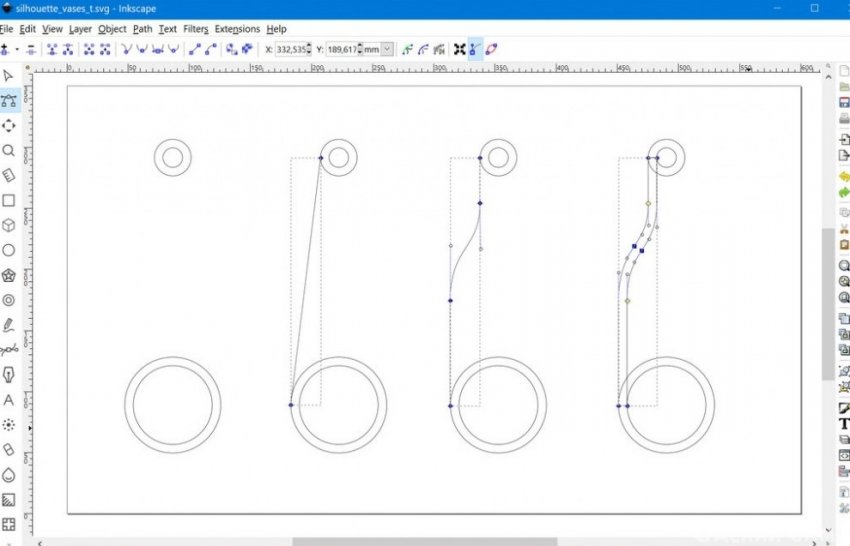The height and width of the screenshot is (546, 850).
Task: Click the X coordinate input field
Action: pyautogui.click(x=292, y=48)
